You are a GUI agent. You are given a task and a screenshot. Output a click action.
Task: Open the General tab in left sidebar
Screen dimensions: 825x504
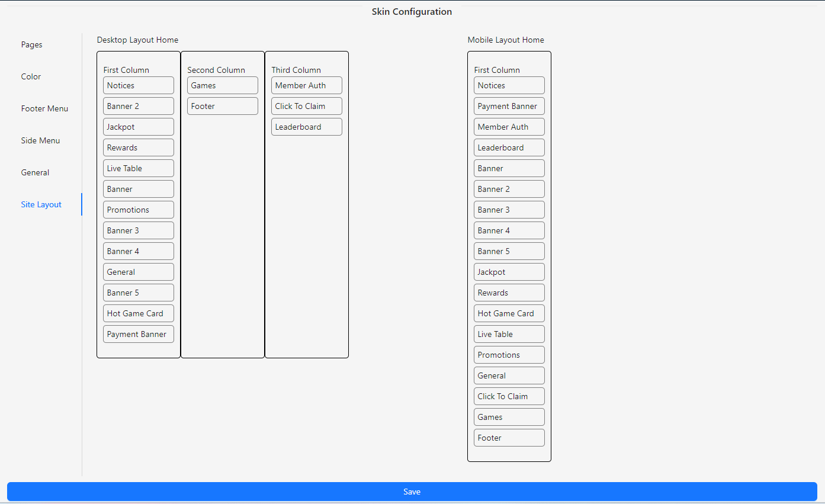pos(35,172)
